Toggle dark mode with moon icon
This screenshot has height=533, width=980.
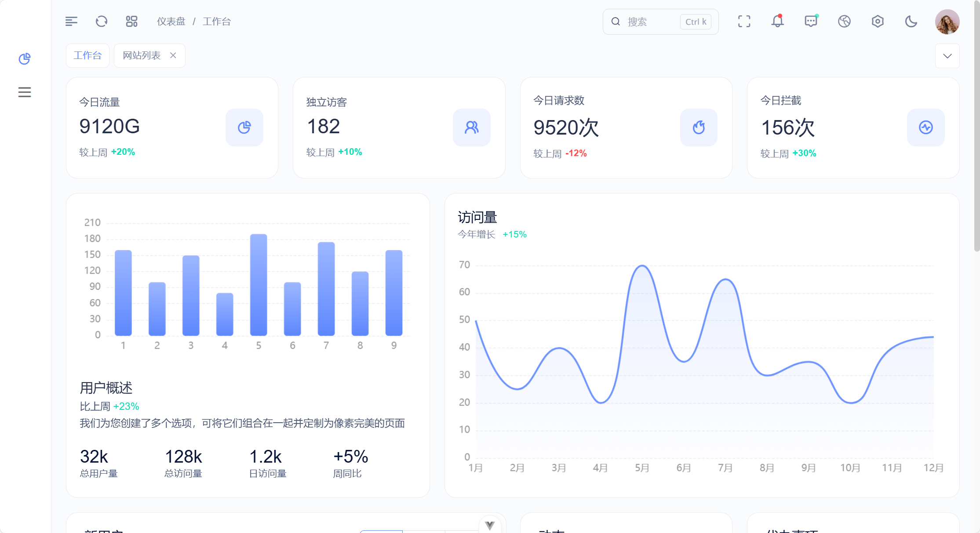pos(911,21)
